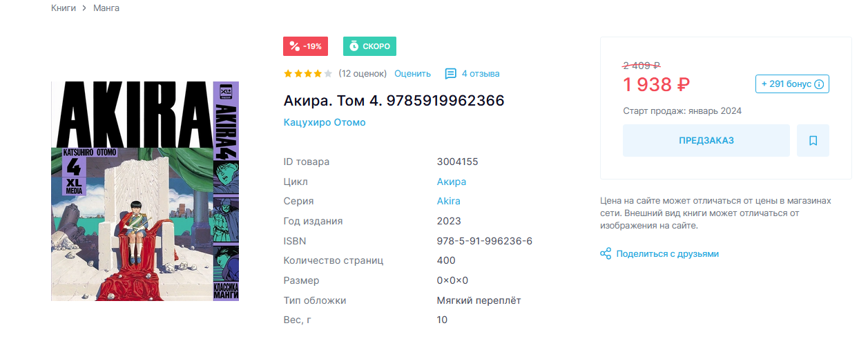Click the ПРЕДЗАКАЗ button

(x=706, y=141)
